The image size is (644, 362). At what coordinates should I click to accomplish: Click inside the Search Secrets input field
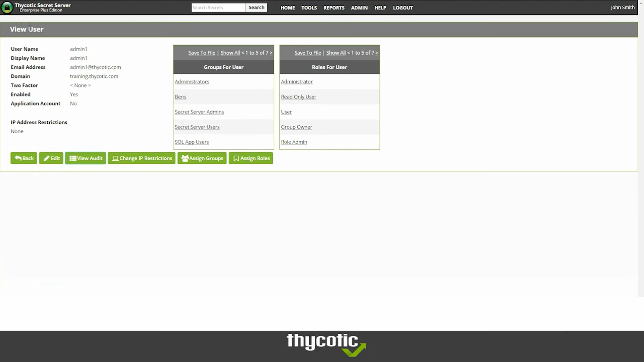click(218, 7)
